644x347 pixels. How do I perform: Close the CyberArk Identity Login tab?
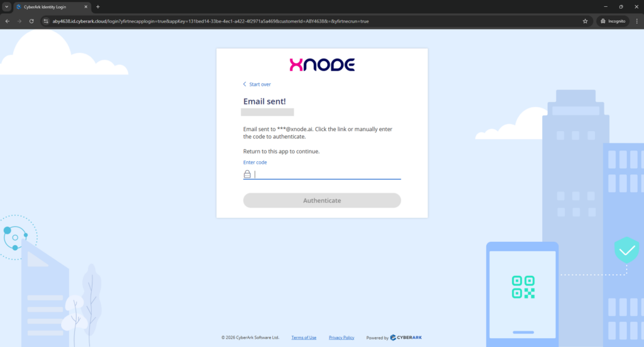tap(86, 7)
